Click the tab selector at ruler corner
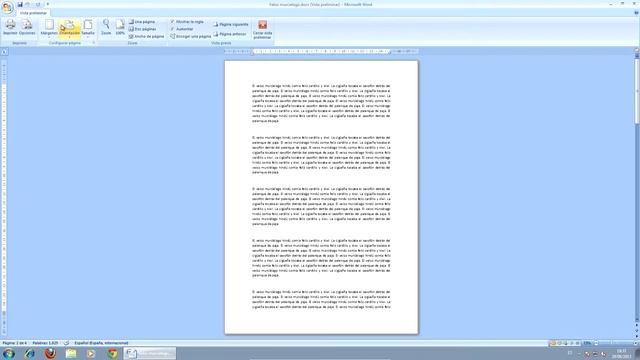The width and height of the screenshot is (640, 360). click(4, 52)
